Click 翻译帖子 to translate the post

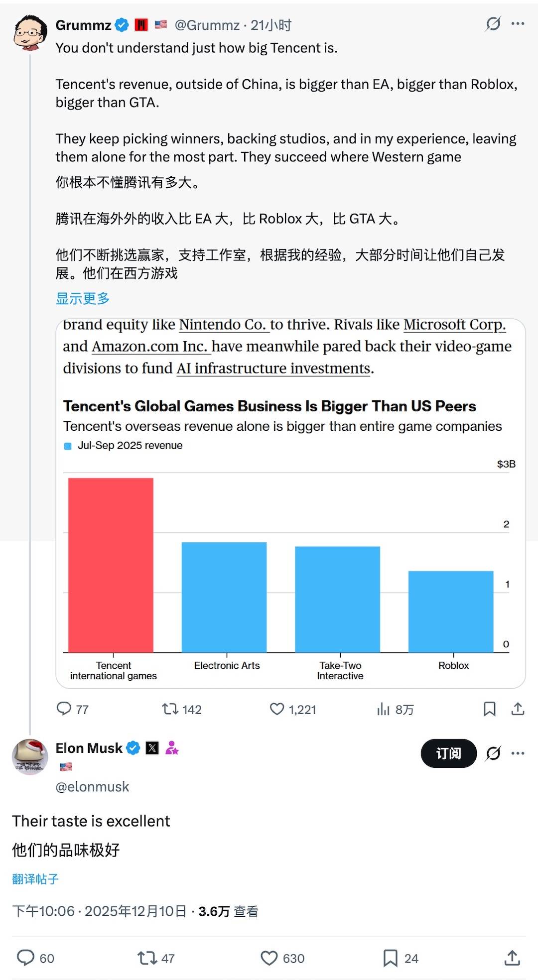35,879
